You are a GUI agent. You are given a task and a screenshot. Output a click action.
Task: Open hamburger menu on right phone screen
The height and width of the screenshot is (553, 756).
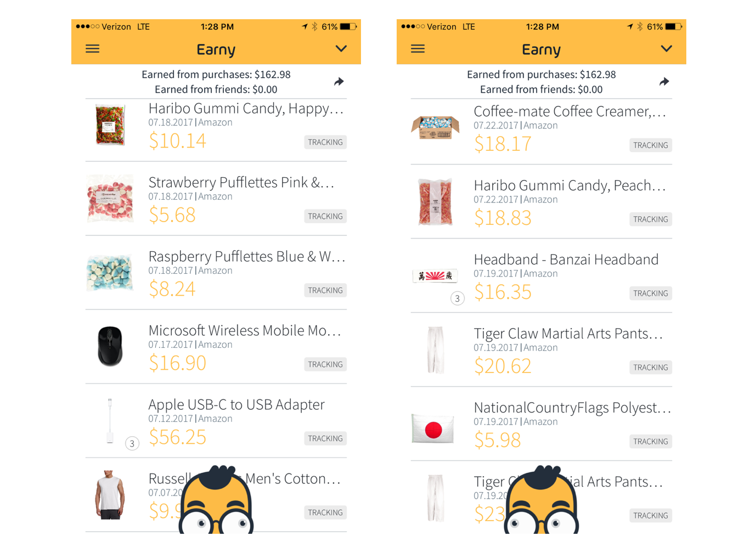(418, 49)
